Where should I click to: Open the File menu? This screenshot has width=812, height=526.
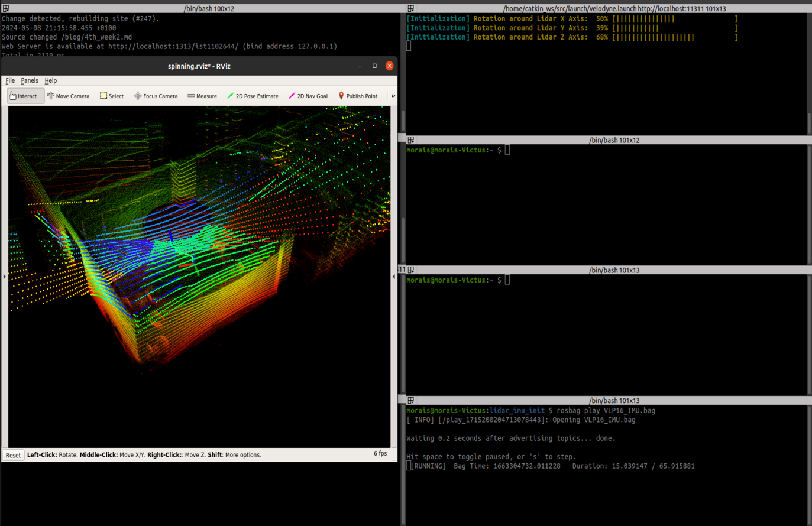[10, 80]
